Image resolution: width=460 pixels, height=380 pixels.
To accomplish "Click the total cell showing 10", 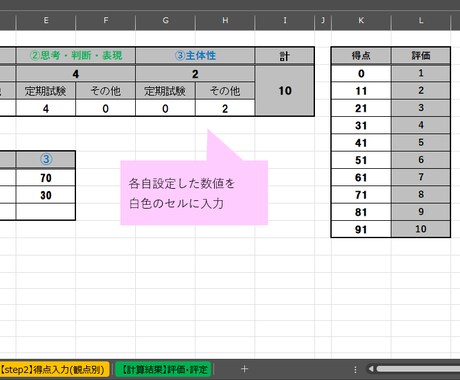I will 285,91.
